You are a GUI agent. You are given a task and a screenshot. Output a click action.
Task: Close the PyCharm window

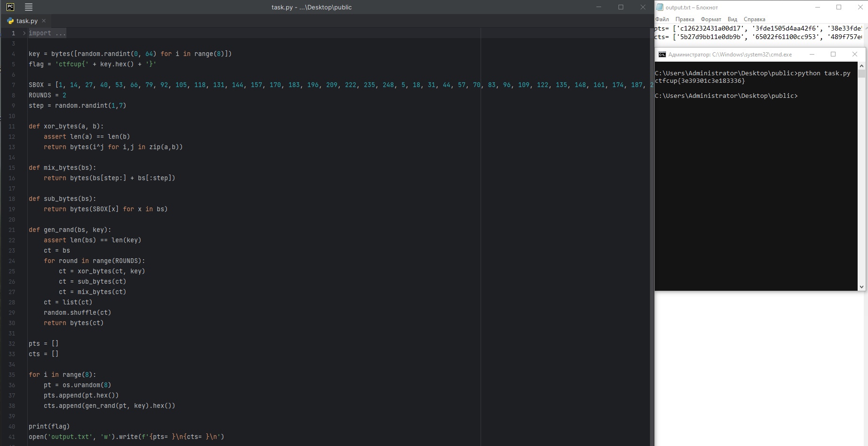tap(643, 7)
